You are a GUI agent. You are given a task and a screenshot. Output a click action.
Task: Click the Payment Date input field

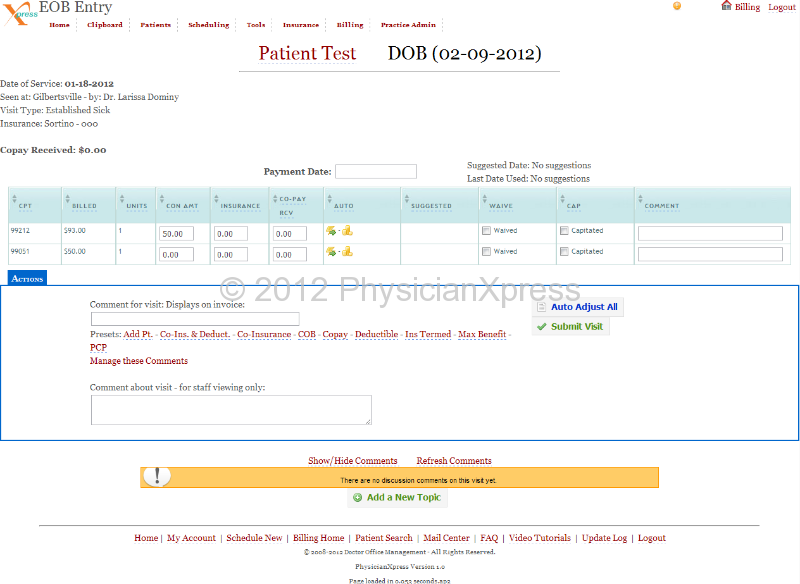point(376,172)
